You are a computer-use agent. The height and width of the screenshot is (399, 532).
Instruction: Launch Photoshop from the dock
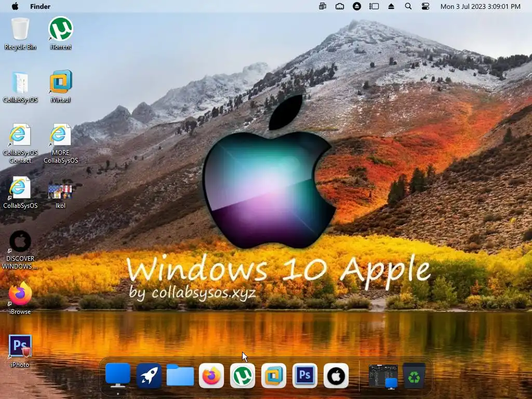point(305,376)
